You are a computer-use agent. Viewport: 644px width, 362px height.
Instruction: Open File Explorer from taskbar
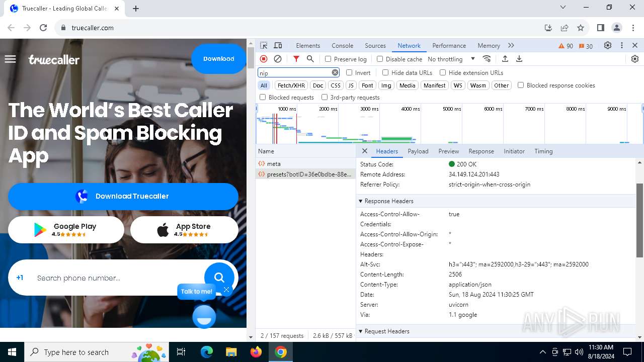click(x=231, y=352)
